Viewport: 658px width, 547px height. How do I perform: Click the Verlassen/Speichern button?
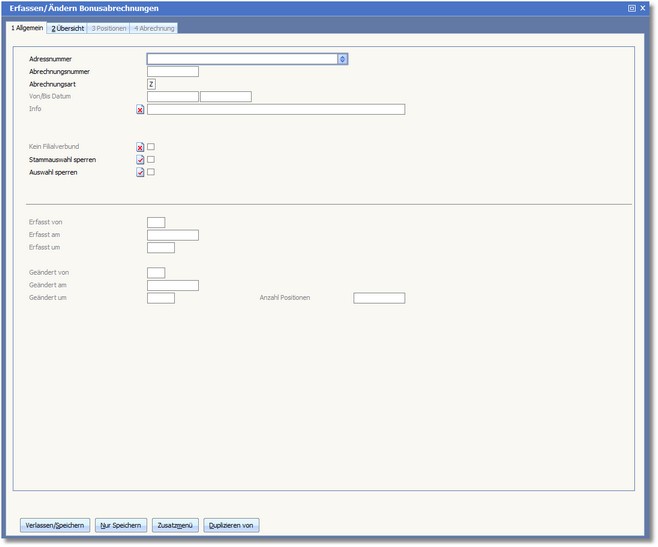point(55,525)
